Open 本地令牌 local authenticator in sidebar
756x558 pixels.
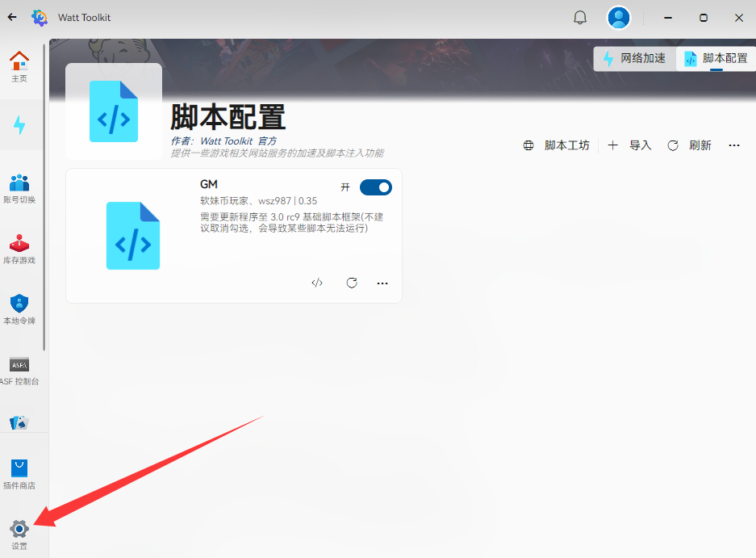tap(19, 310)
